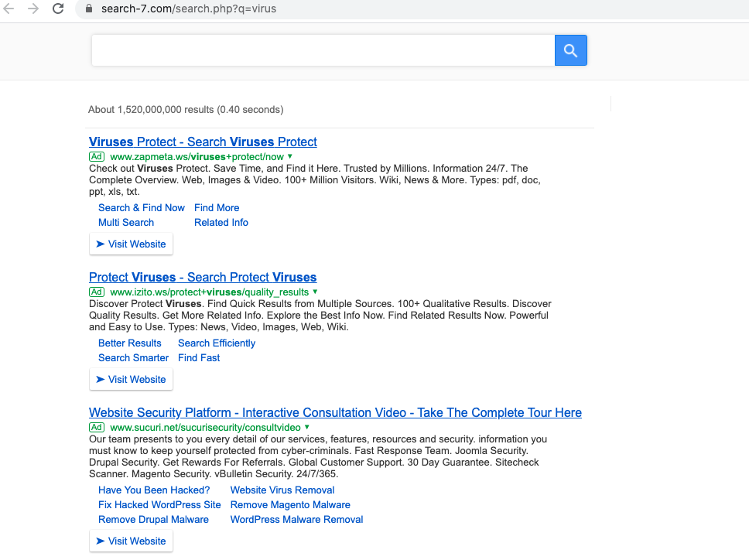The image size is (749, 560).
Task: Click inside the search input field
Action: click(323, 50)
